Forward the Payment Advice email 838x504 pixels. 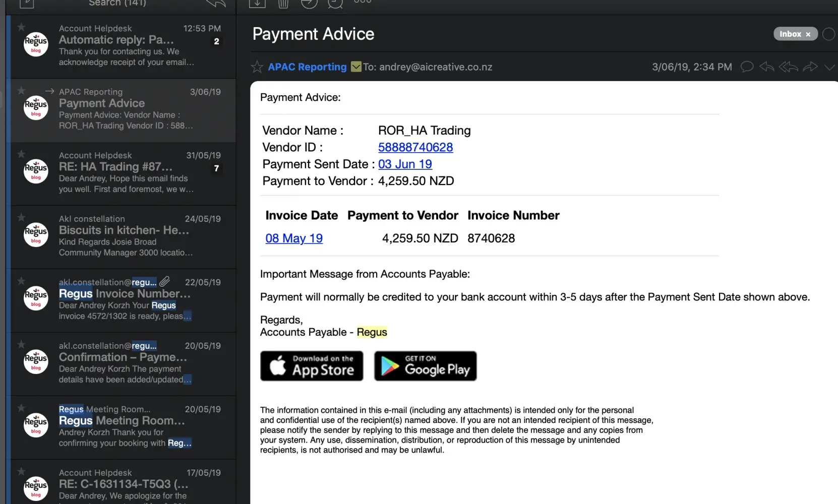pos(810,67)
